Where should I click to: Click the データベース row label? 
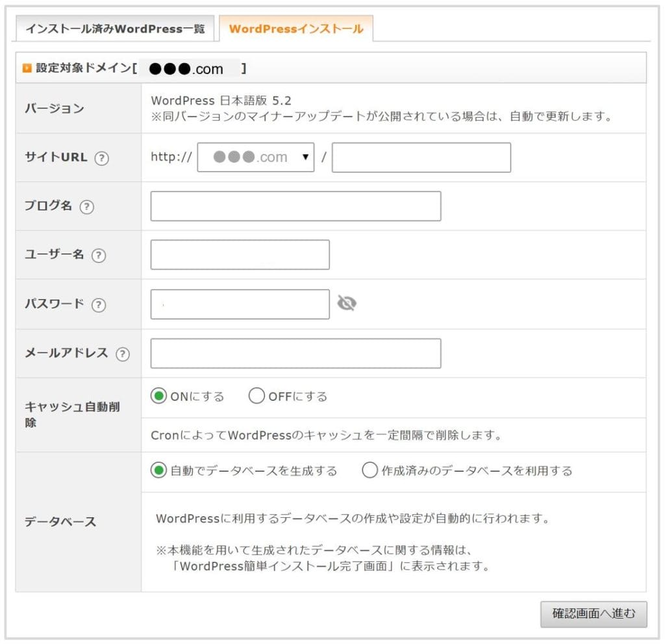[x=60, y=522]
